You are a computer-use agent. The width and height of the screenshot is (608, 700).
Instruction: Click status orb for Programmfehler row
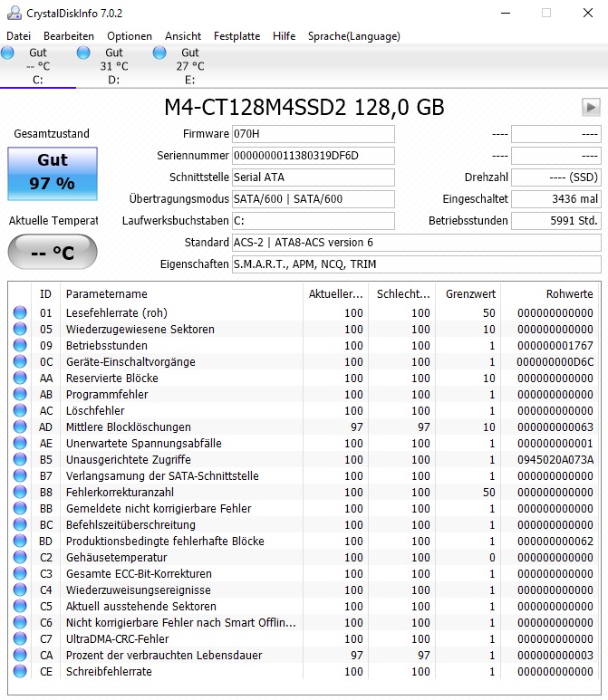20,394
